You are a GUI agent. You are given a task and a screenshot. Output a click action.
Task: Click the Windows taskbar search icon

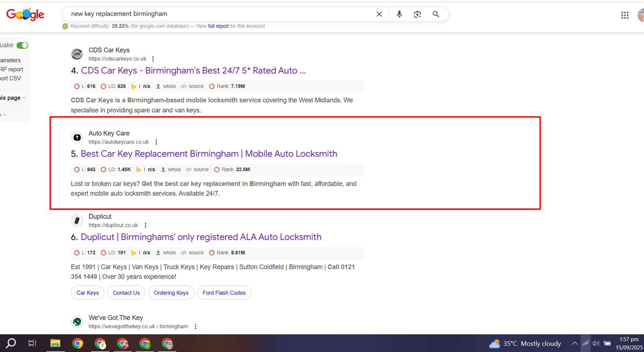[x=11, y=343]
